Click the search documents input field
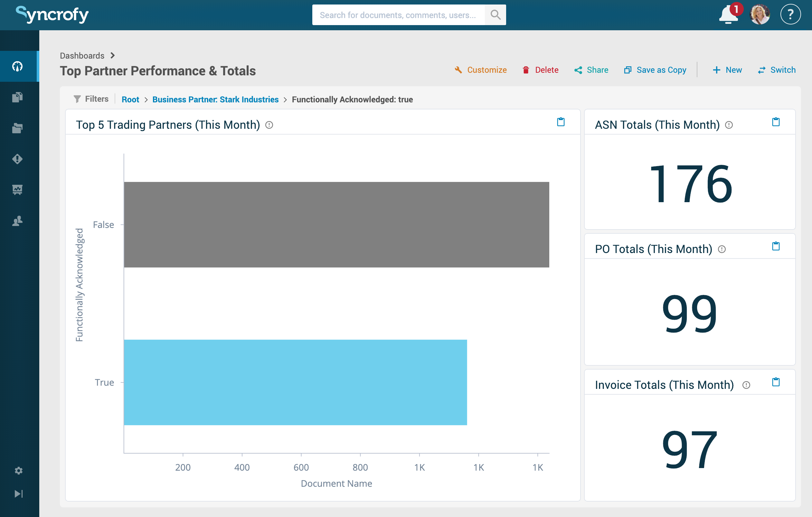The image size is (812, 517). [x=398, y=15]
